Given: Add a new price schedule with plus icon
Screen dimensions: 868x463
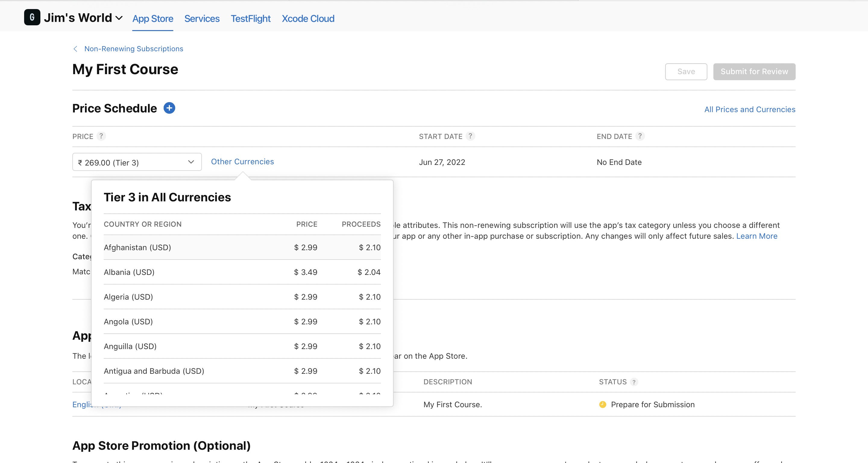Looking at the screenshot, I should 169,108.
